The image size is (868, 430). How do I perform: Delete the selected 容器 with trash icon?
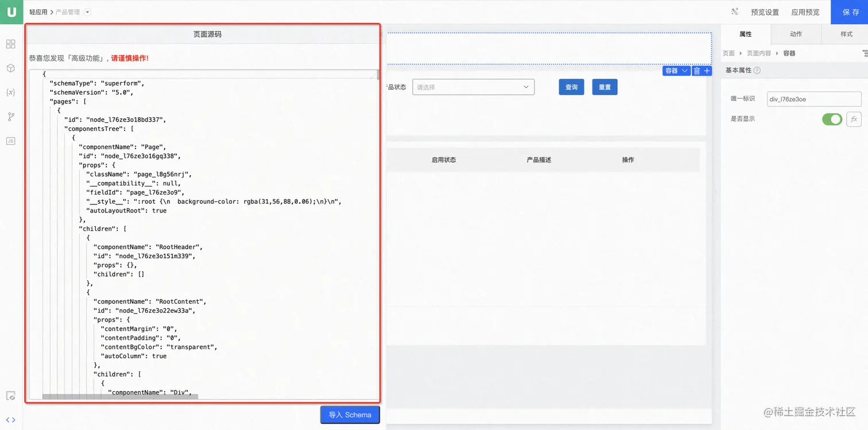[697, 71]
